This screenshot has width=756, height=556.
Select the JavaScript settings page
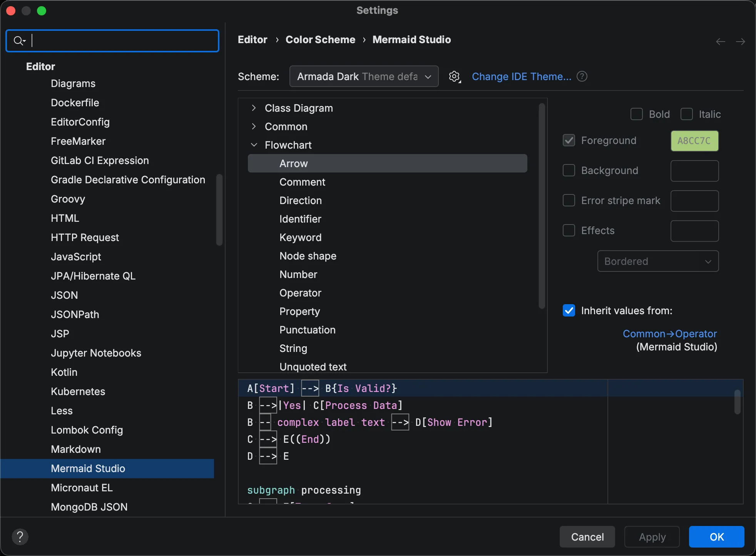[x=76, y=256]
